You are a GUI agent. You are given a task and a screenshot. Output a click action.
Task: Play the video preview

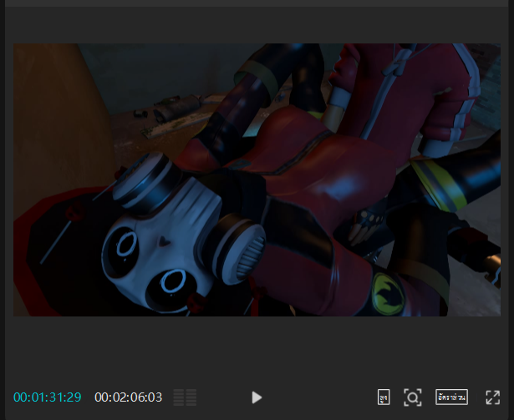pos(257,397)
